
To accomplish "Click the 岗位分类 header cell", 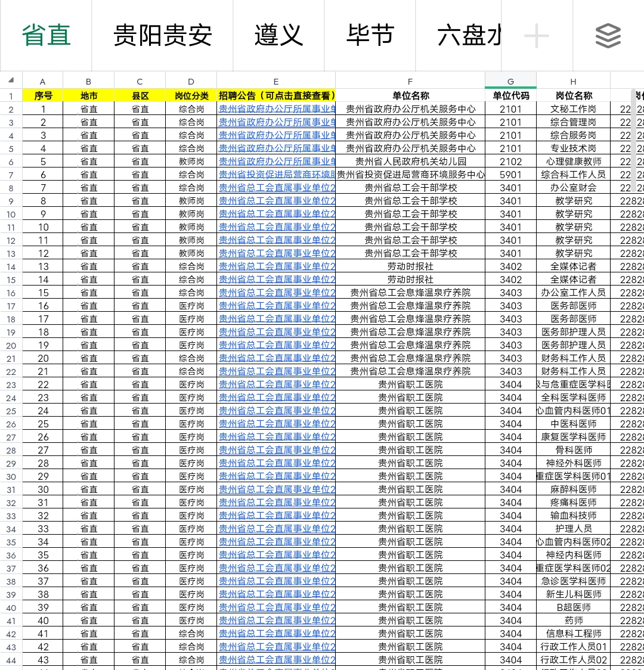I will tap(191, 95).
